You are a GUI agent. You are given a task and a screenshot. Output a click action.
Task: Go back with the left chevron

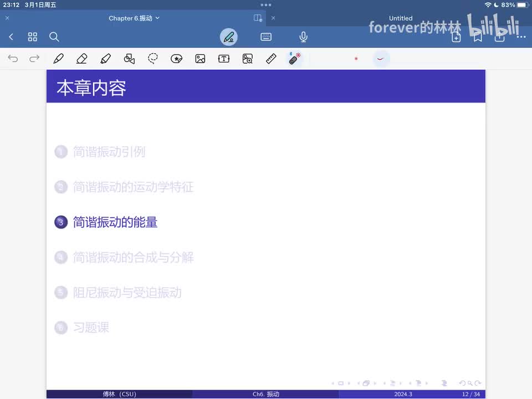[11, 37]
